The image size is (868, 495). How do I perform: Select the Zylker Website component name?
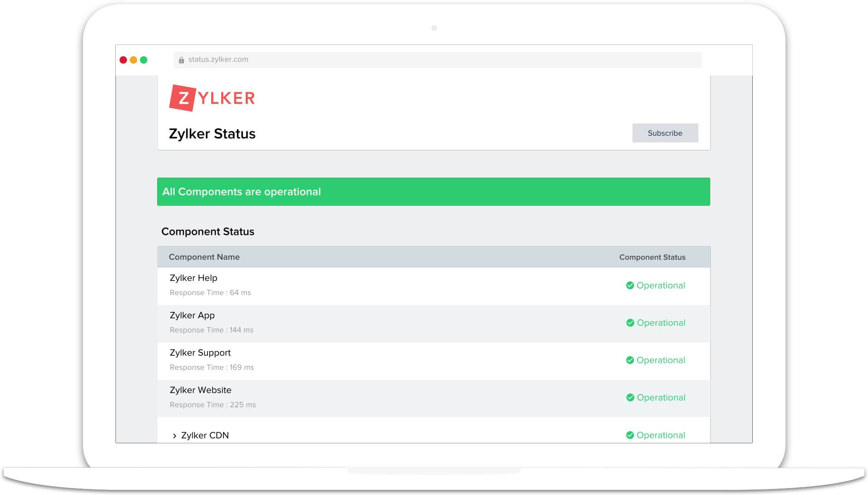tap(200, 390)
